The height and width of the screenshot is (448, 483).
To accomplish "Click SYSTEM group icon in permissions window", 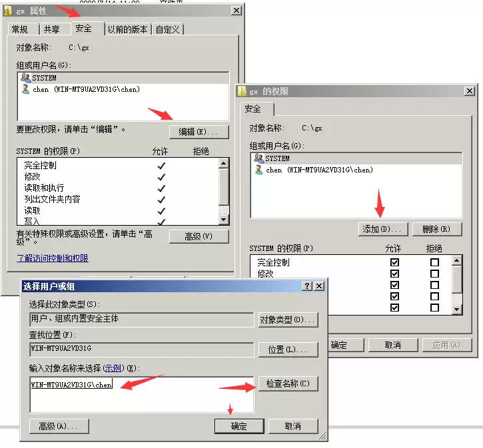I will (258, 158).
